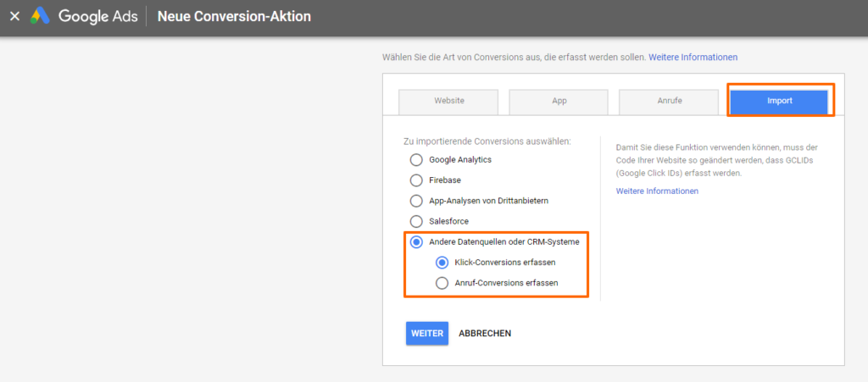The height and width of the screenshot is (382, 868).
Task: Open the top Weitere Informationen link
Action: (693, 57)
